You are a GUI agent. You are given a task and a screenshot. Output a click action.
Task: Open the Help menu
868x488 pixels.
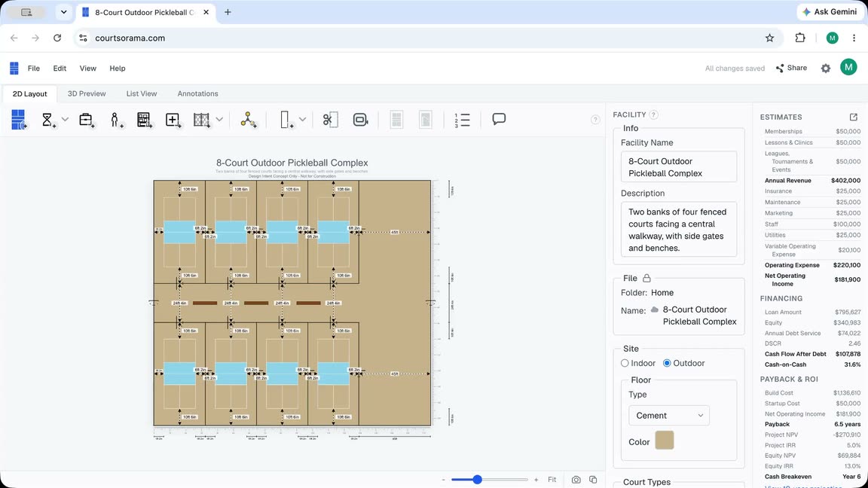click(x=118, y=69)
